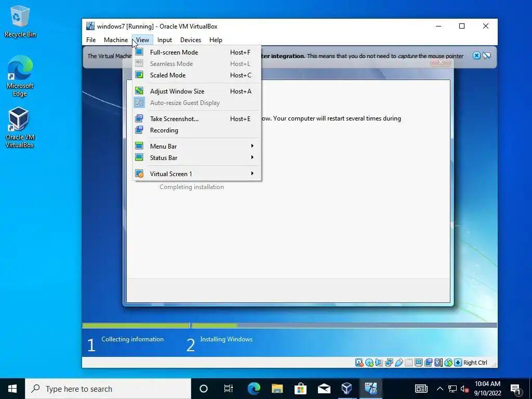Click the optical disk status icon

pyautogui.click(x=369, y=363)
